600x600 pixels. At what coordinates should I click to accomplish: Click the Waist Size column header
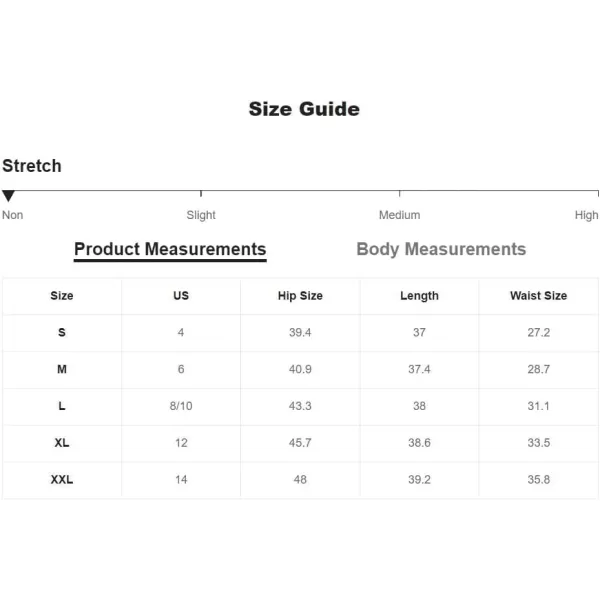[538, 296]
